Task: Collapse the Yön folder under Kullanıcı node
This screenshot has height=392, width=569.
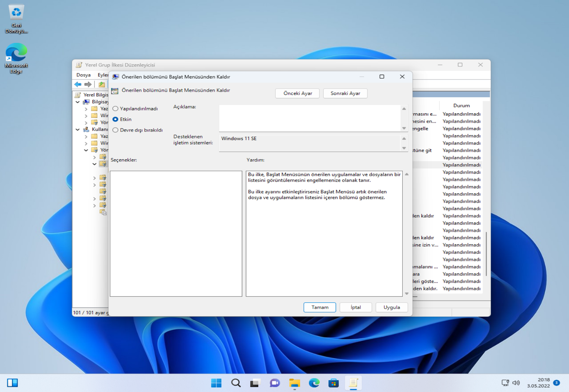Action: tap(86, 150)
